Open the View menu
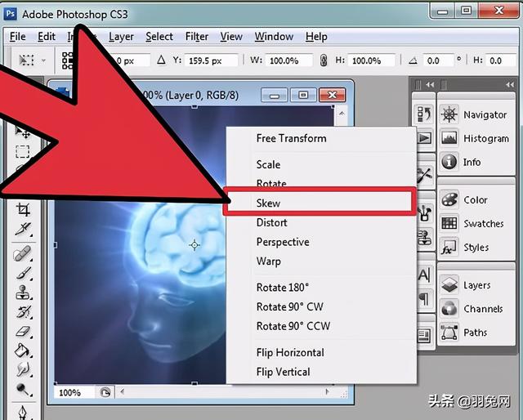The image size is (523, 420). coord(231,37)
